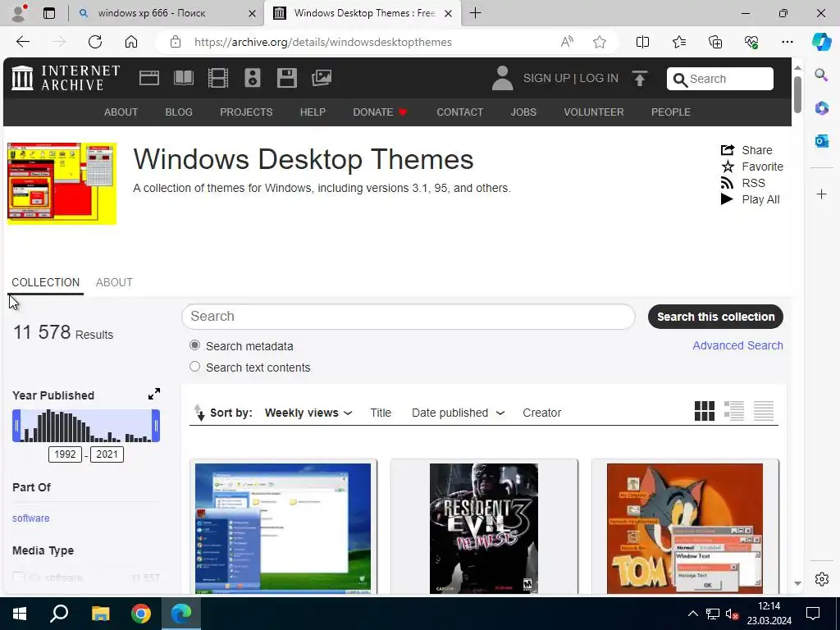Open browser Favorites list
840x630 pixels.
(x=678, y=42)
